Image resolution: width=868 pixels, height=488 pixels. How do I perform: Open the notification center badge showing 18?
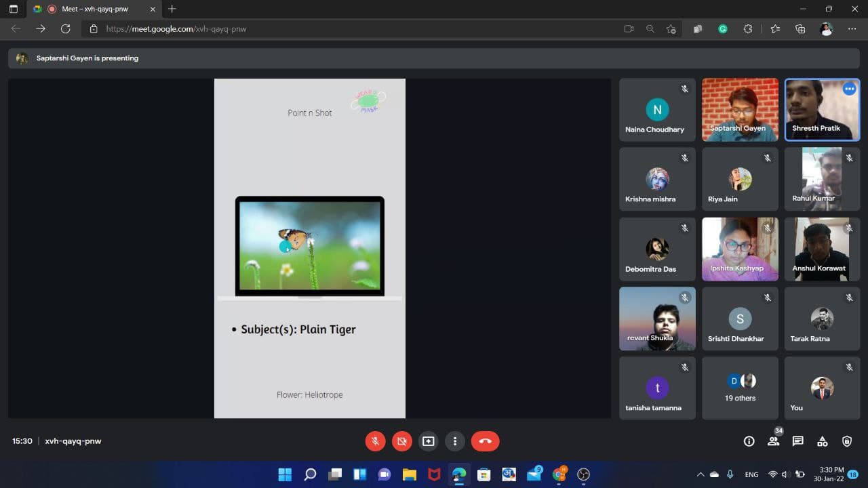point(853,474)
